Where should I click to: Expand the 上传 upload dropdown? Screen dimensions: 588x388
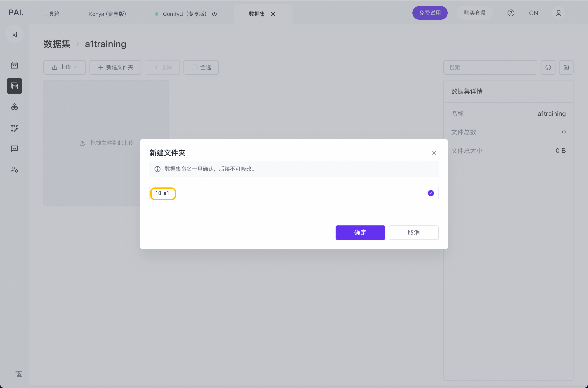(65, 67)
